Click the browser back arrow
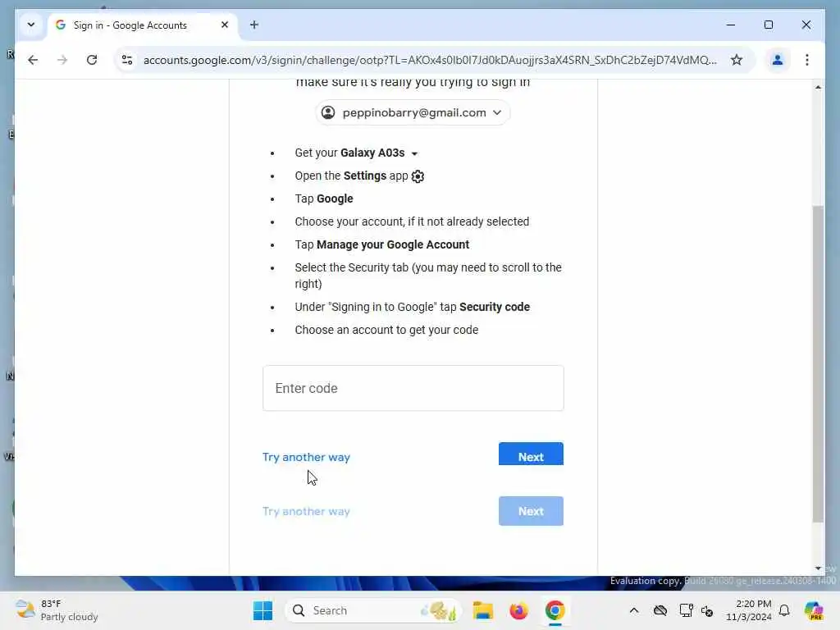 33,60
